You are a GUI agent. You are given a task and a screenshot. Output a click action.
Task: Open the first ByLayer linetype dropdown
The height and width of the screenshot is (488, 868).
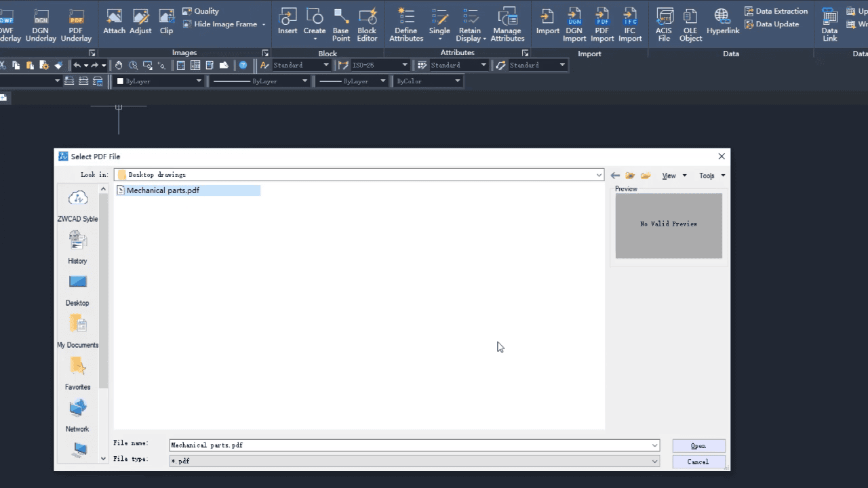pyautogui.click(x=304, y=81)
